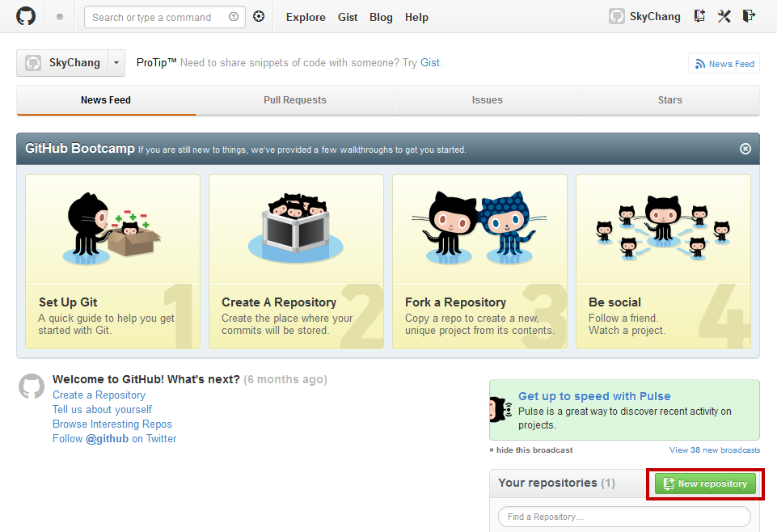Image resolution: width=777 pixels, height=532 pixels.
Task: Close the GitHub Bootcamp panel
Action: [745, 149]
